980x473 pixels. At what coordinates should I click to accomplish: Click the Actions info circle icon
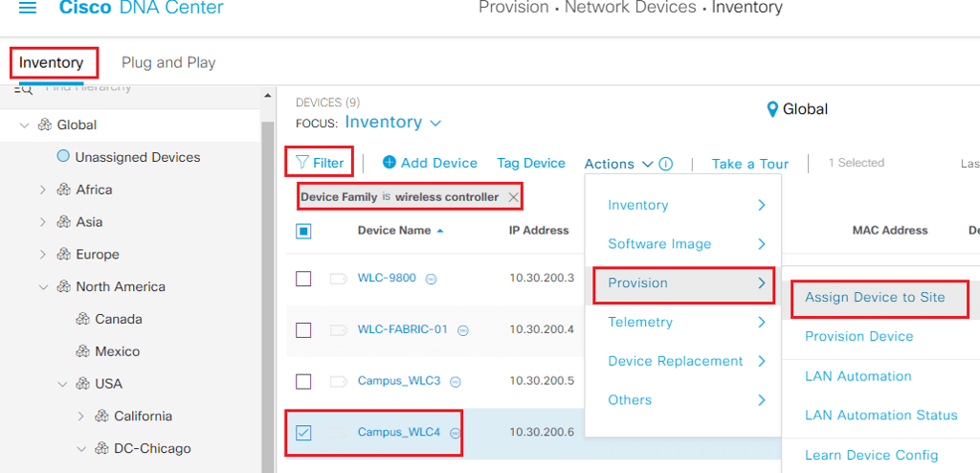(666, 164)
